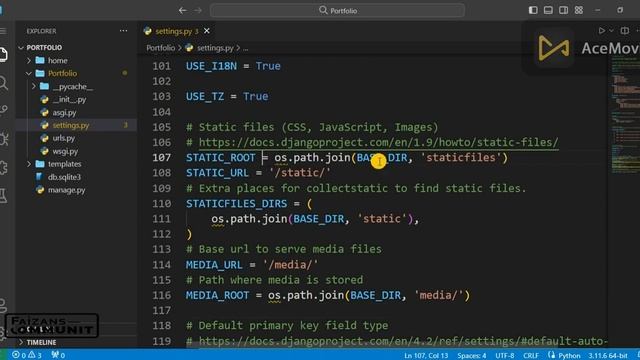The height and width of the screenshot is (360, 640).
Task: Click the ports forwarded status item
Action: pos(58,355)
